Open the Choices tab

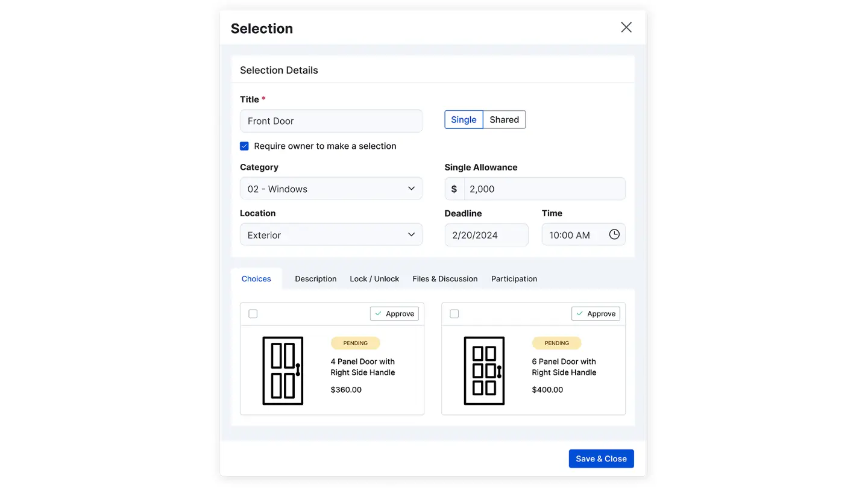pos(256,279)
